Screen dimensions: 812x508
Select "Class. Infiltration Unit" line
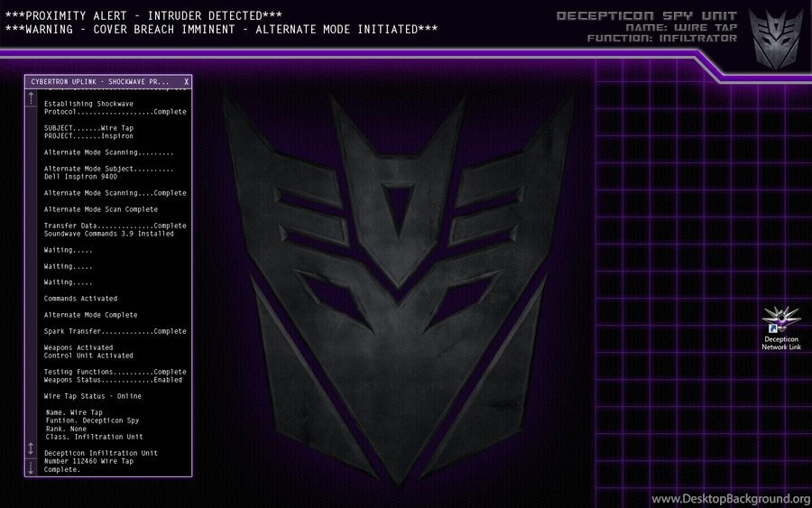[x=94, y=437]
